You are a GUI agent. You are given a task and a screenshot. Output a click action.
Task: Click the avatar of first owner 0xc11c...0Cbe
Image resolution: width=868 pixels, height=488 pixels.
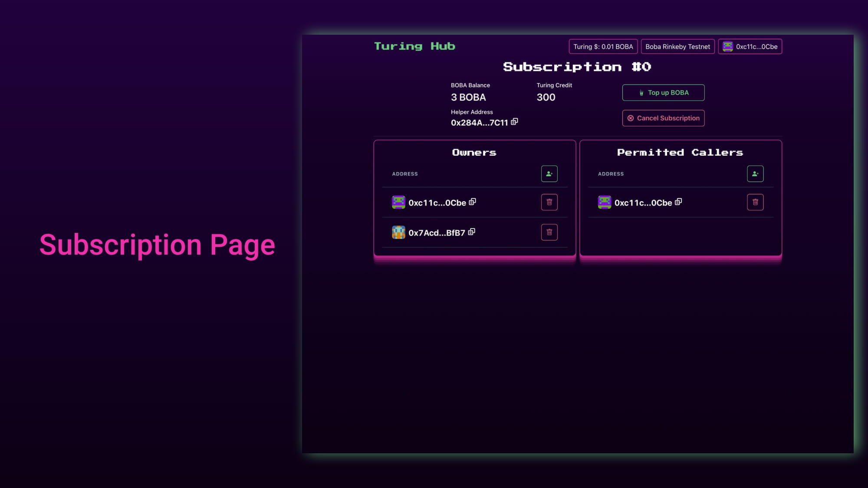398,202
